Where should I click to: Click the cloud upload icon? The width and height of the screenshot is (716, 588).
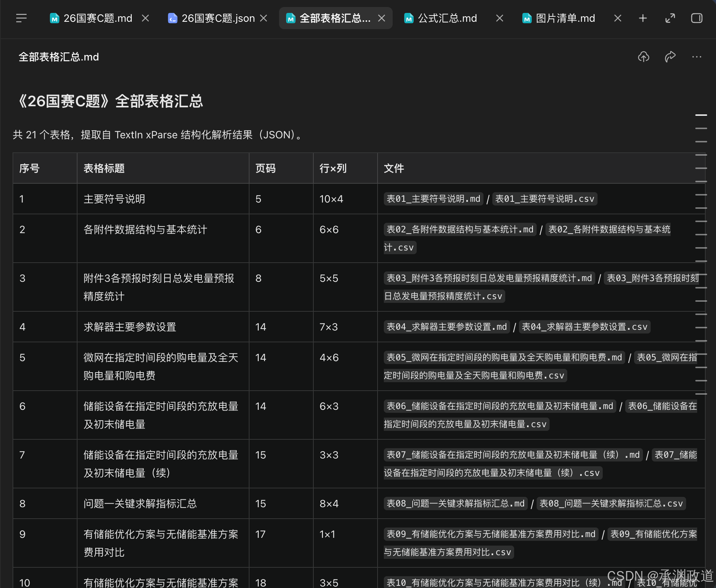pos(644,57)
